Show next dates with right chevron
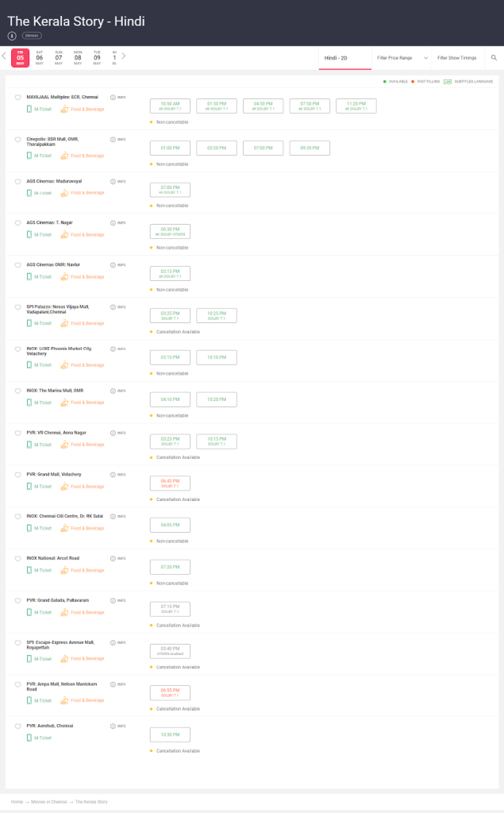 tap(123, 56)
